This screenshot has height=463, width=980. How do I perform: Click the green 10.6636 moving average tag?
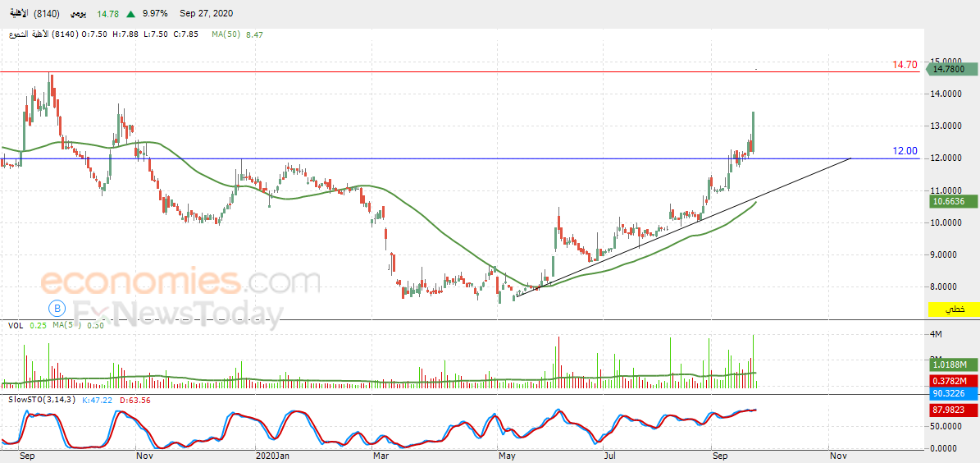[x=955, y=201]
